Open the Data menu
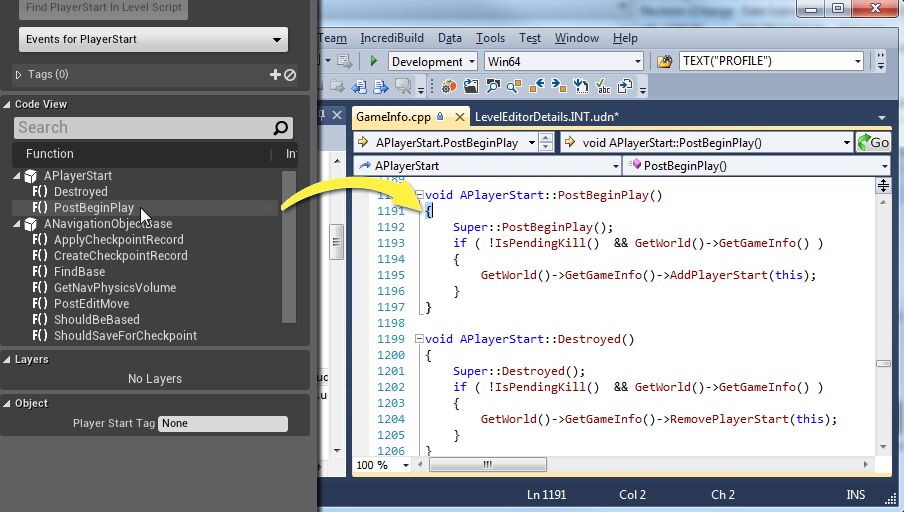The width and height of the screenshot is (904, 512). tap(450, 38)
